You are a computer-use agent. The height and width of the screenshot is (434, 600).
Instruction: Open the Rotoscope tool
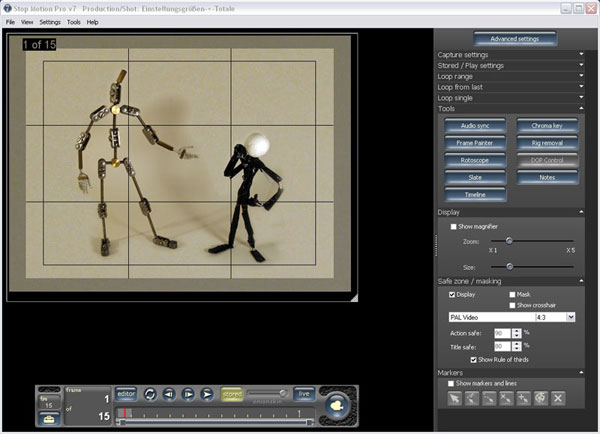pos(475,160)
